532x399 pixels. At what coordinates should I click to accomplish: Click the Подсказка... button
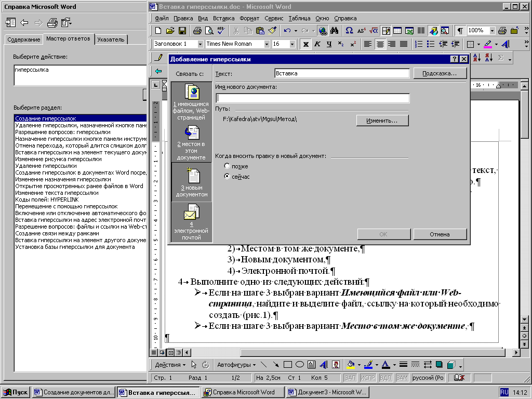point(440,73)
